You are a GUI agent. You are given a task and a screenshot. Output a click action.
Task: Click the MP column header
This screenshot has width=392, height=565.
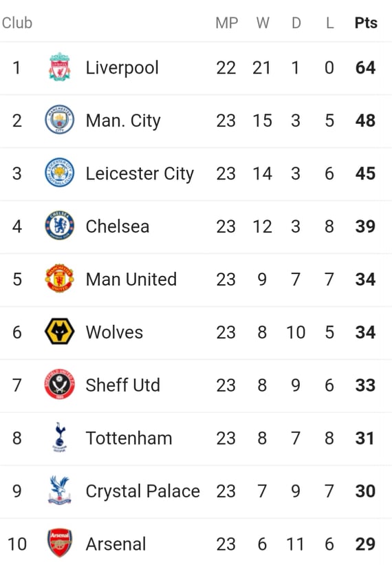227,23
